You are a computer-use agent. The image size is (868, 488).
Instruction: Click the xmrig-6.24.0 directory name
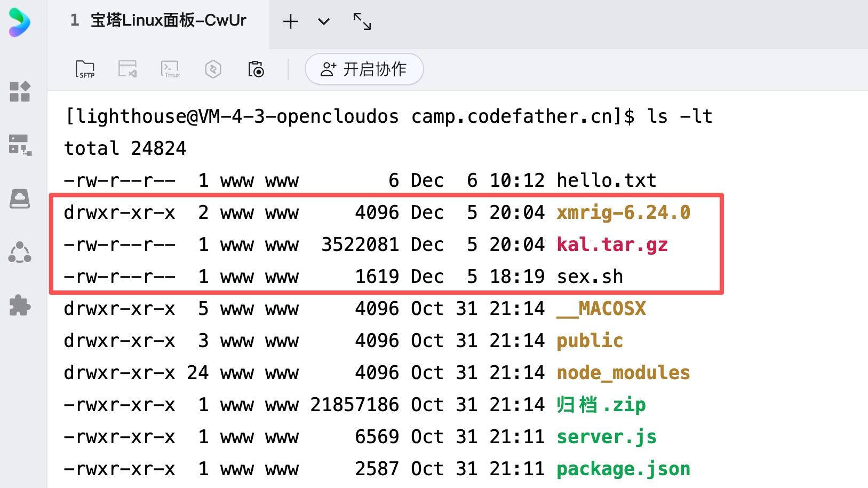pyautogui.click(x=623, y=212)
